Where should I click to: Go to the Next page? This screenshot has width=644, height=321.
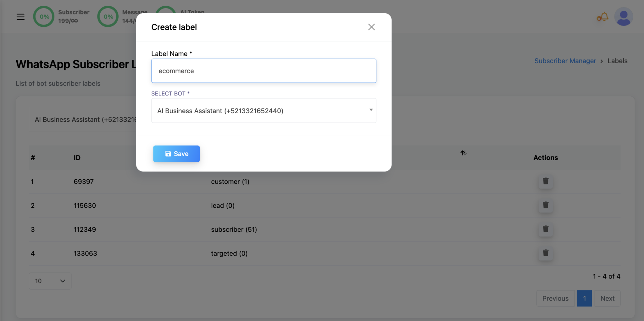click(x=607, y=298)
